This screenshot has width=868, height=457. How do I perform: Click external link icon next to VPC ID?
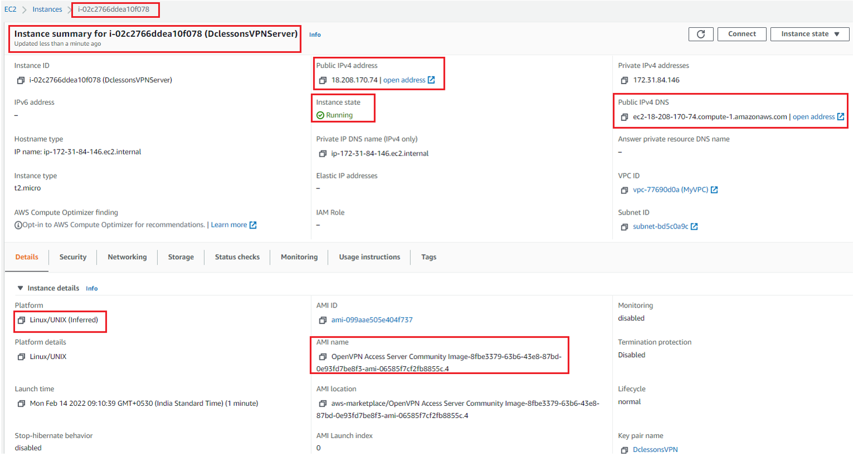point(714,190)
